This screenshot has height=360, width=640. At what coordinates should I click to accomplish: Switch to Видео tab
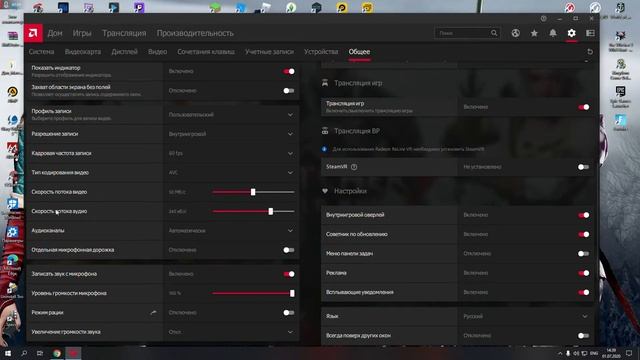(158, 52)
